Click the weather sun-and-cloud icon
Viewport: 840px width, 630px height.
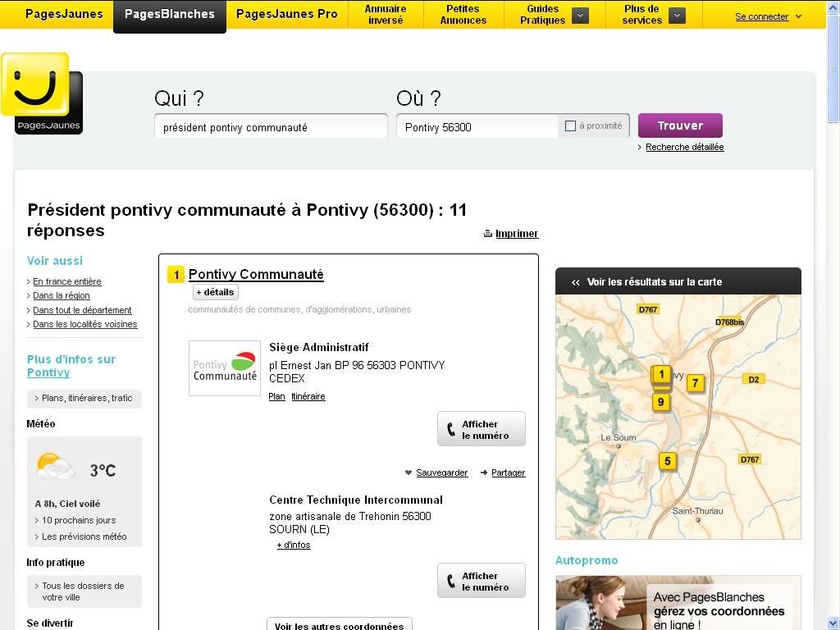56,467
